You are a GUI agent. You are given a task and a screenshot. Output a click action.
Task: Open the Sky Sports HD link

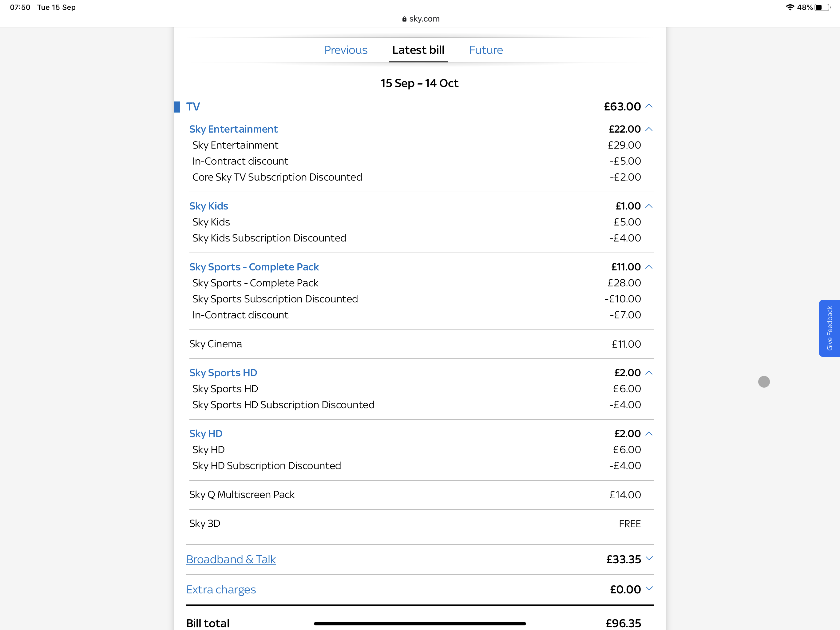coord(223,373)
